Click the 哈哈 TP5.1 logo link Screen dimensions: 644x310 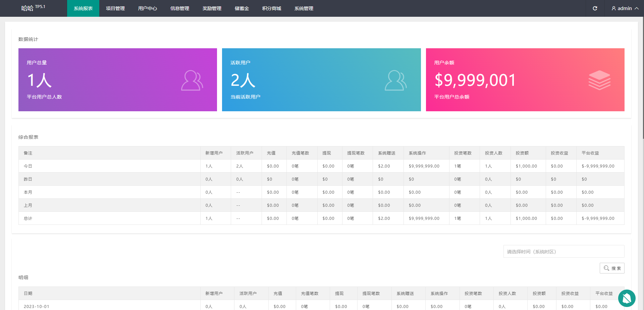click(x=33, y=8)
